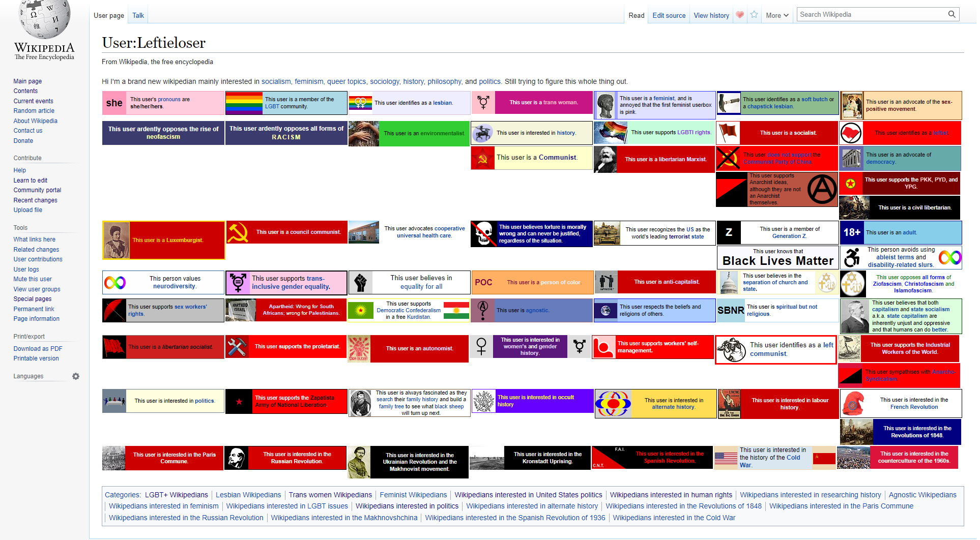Click the cooperative universal health care link

click(x=431, y=232)
